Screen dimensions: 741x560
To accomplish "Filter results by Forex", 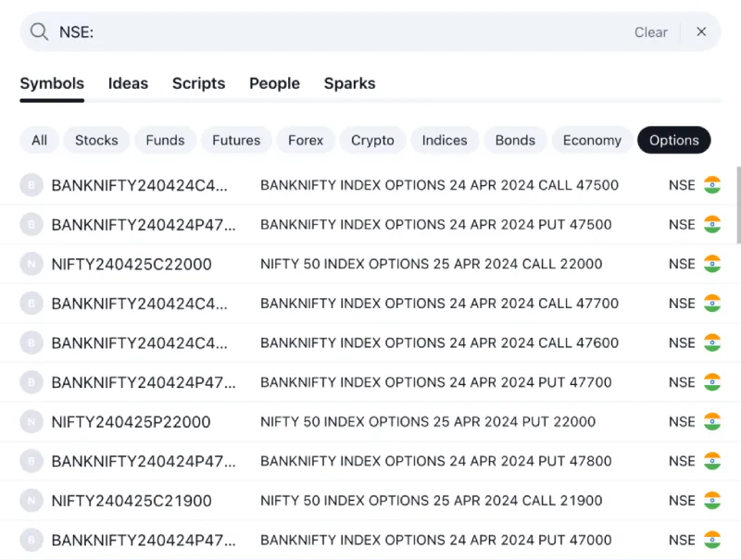I will [x=306, y=141].
